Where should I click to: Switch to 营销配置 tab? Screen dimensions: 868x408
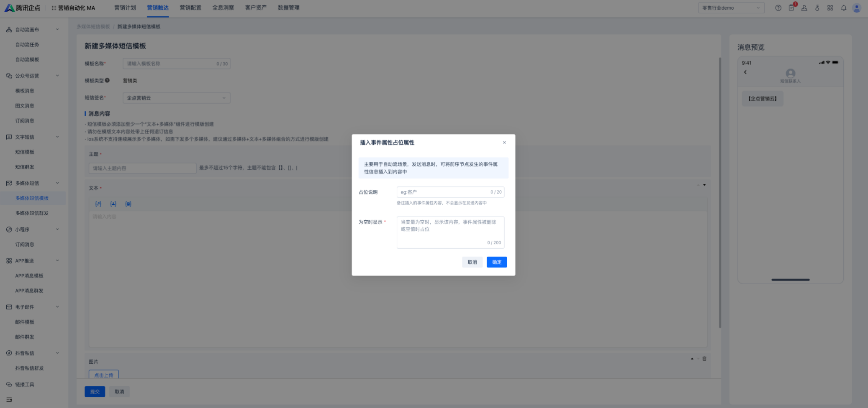click(x=190, y=8)
